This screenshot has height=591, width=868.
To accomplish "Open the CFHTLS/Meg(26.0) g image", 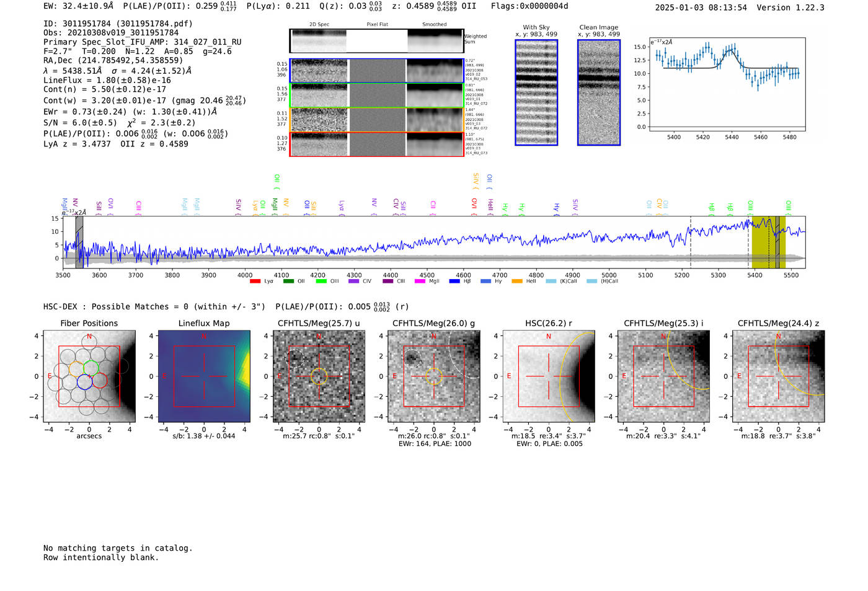I will tap(433, 376).
